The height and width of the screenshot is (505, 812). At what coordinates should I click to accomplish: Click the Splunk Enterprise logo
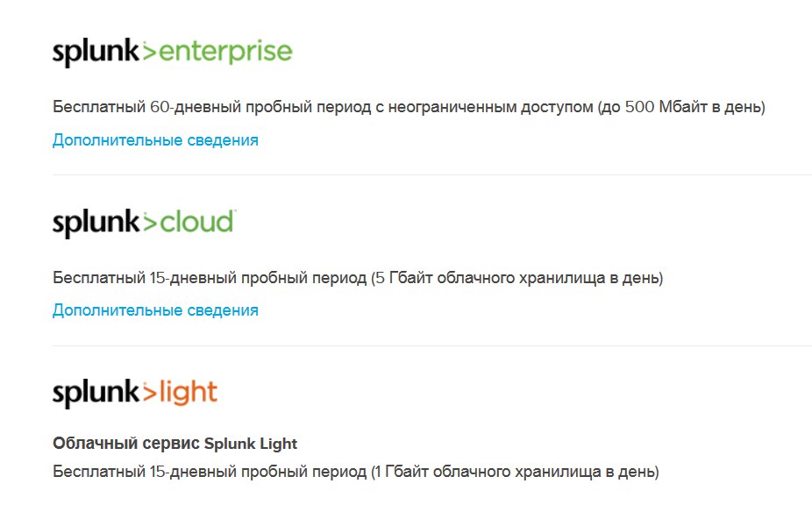click(x=172, y=53)
